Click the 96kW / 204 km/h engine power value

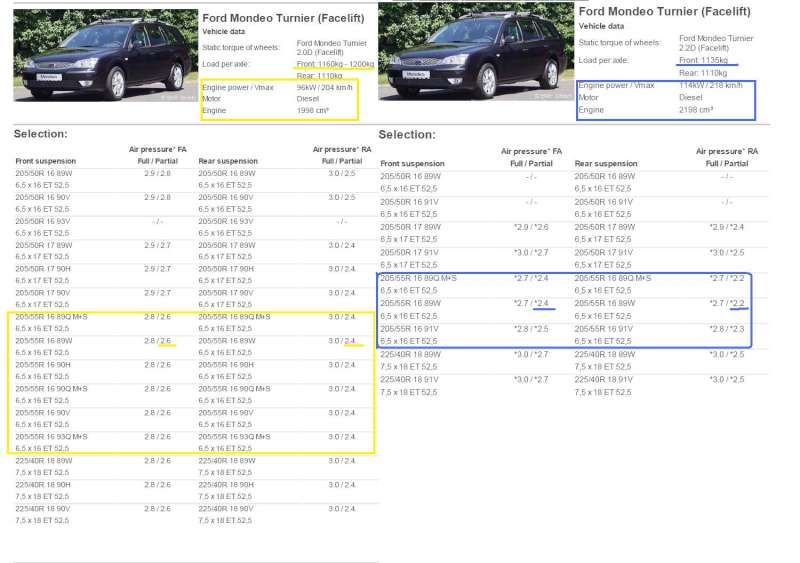point(323,87)
